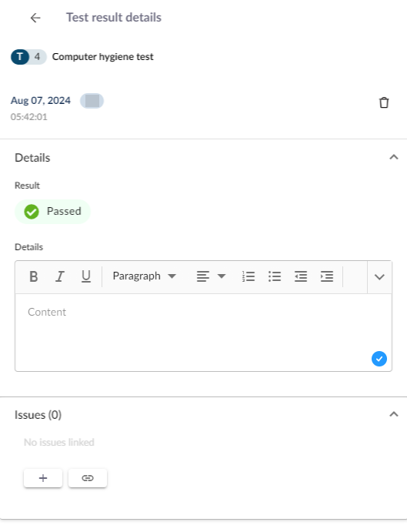
Task: Toggle underline formatting in editor
Action: click(86, 276)
